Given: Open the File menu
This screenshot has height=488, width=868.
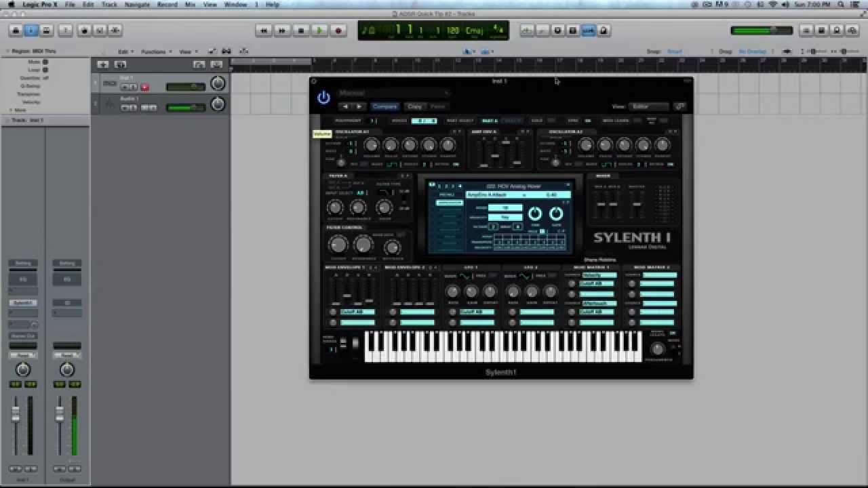Looking at the screenshot, I should pos(70,4).
